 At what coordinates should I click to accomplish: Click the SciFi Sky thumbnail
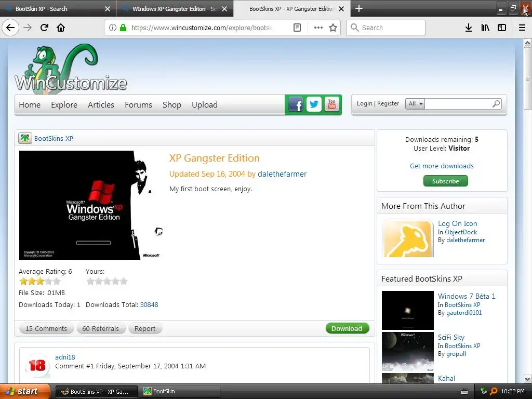point(407,352)
